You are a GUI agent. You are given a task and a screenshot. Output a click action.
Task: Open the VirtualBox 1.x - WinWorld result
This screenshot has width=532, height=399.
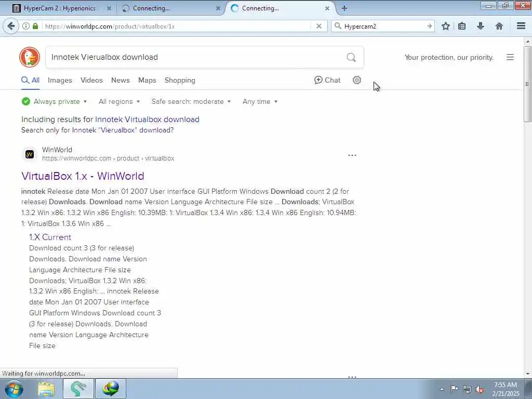click(x=83, y=176)
